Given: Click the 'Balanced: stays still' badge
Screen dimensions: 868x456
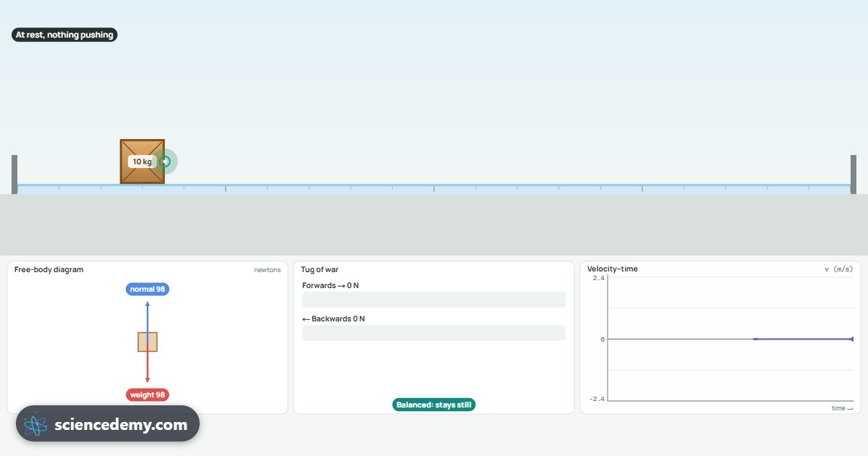Looking at the screenshot, I should (434, 405).
